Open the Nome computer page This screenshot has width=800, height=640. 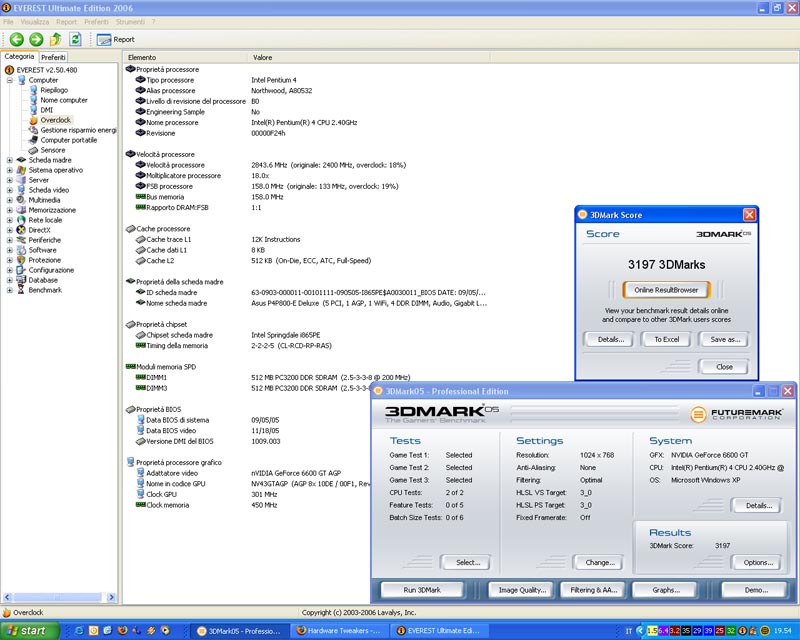[x=64, y=100]
